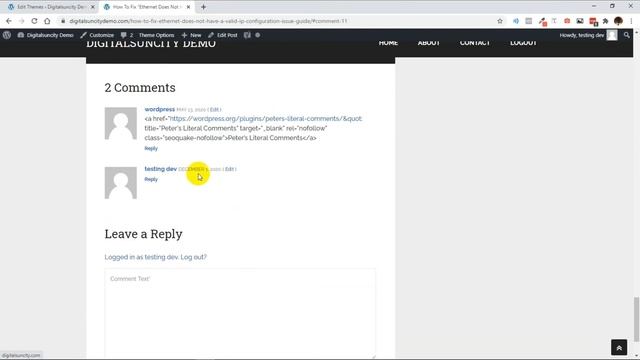Close the Edit Themes browser tab
The width and height of the screenshot is (640, 360).
pos(93,7)
